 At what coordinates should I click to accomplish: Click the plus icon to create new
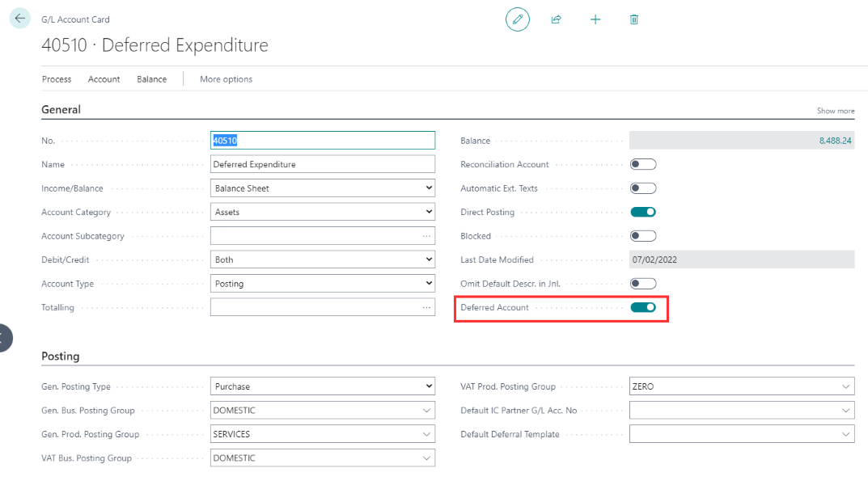pos(595,19)
